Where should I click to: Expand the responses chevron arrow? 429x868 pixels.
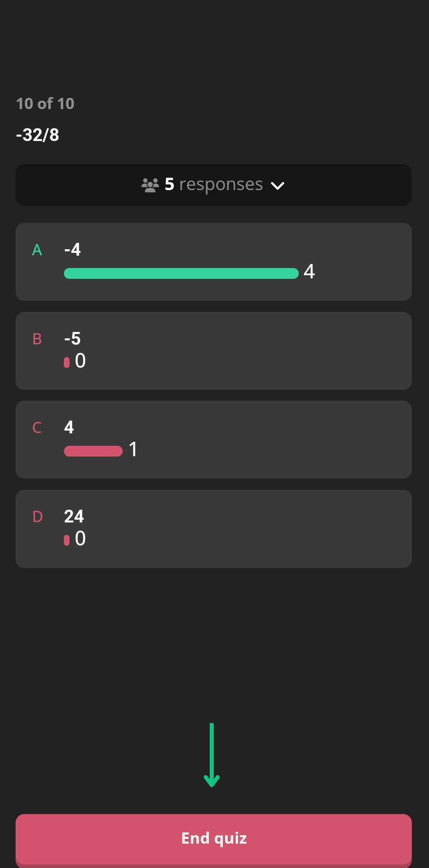pos(278,186)
